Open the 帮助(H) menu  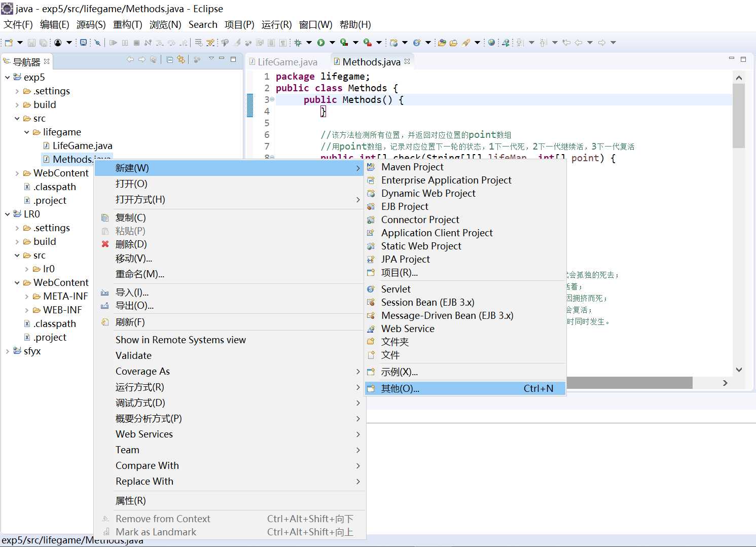355,25
